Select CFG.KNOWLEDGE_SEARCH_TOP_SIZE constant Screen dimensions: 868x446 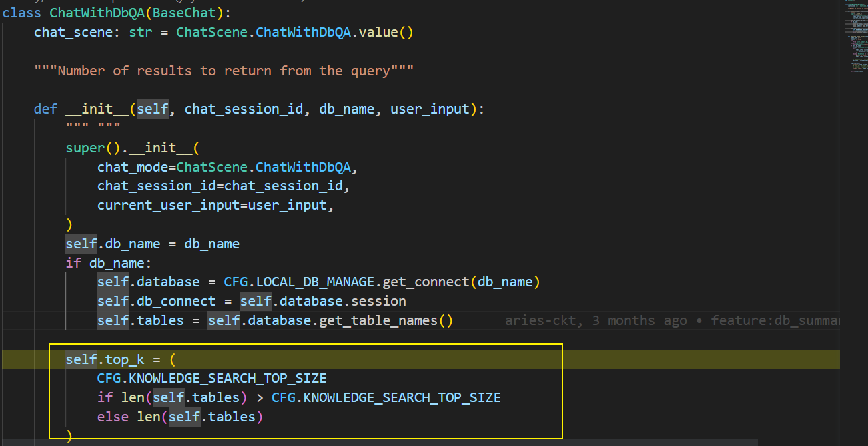[210, 377]
